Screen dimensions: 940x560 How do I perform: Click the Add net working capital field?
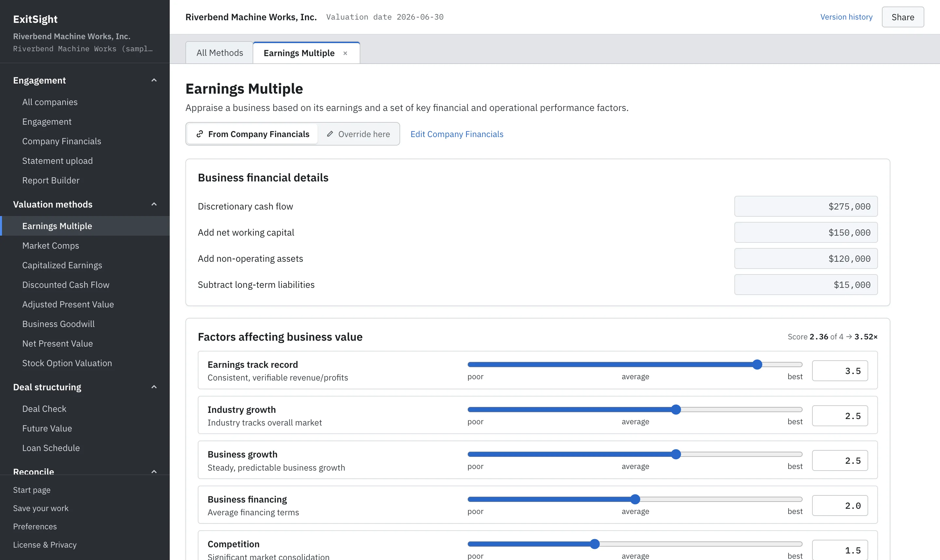tap(806, 232)
